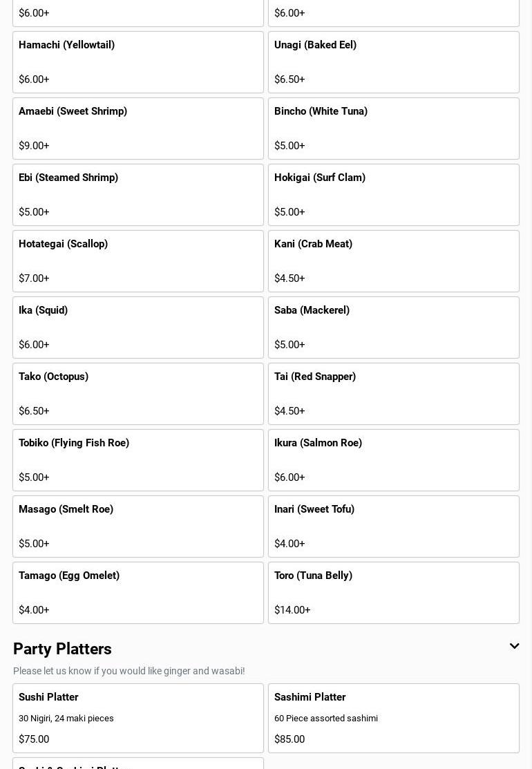
Task: Collapse the Party Platters section chevron
Action: (x=514, y=647)
